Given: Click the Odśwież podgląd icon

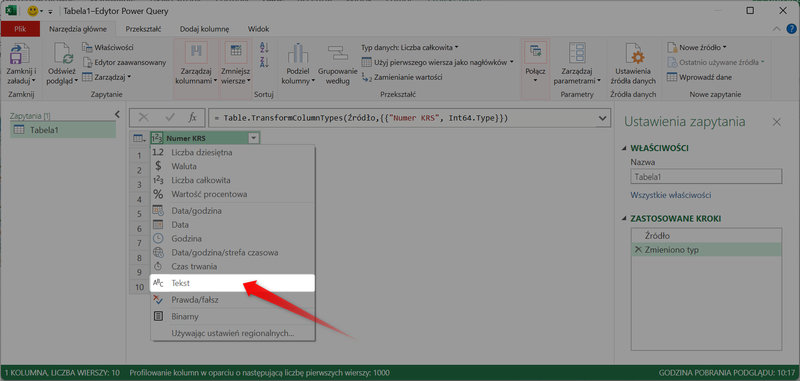Looking at the screenshot, I should 63,55.
